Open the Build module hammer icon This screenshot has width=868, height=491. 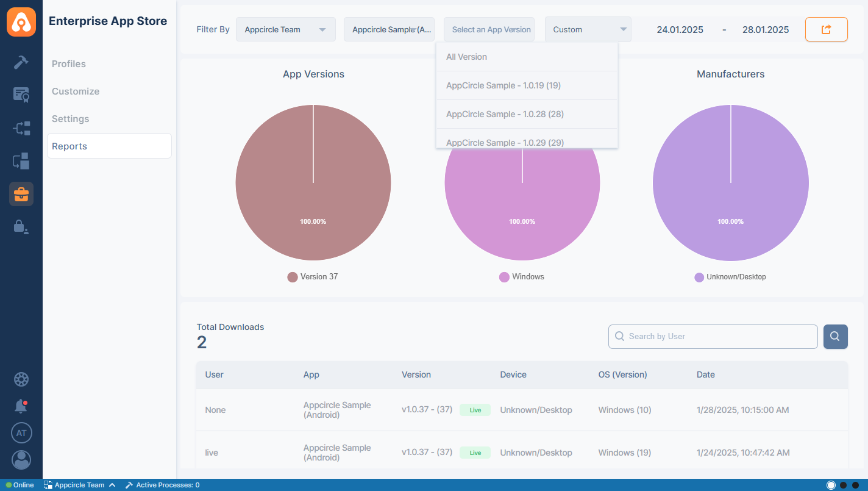pyautogui.click(x=21, y=62)
